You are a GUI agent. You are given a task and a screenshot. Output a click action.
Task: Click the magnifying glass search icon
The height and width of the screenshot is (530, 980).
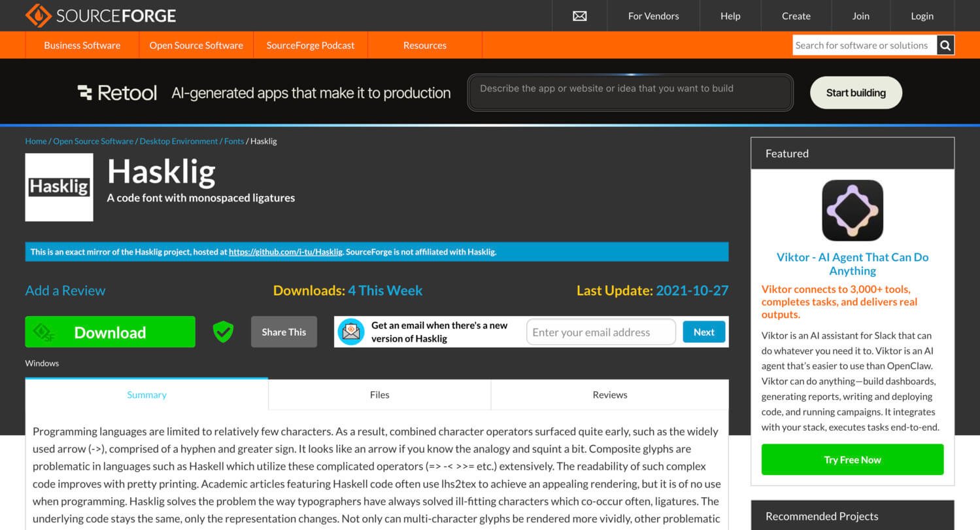(x=945, y=45)
